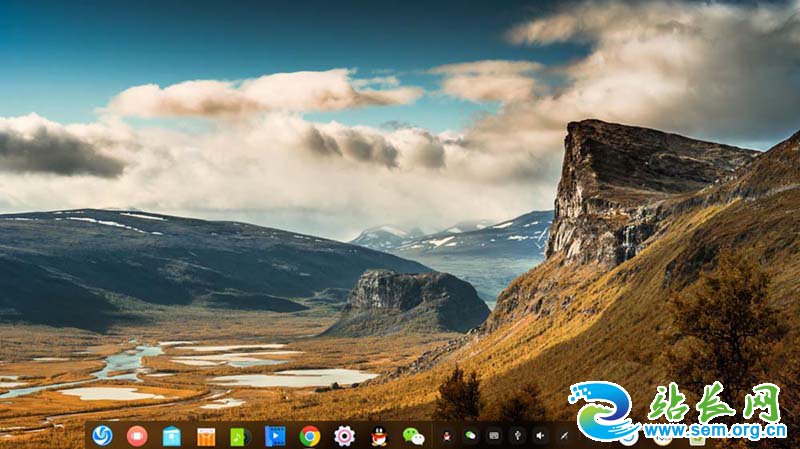Launch the green music player
800x449 pixels.
(x=240, y=435)
